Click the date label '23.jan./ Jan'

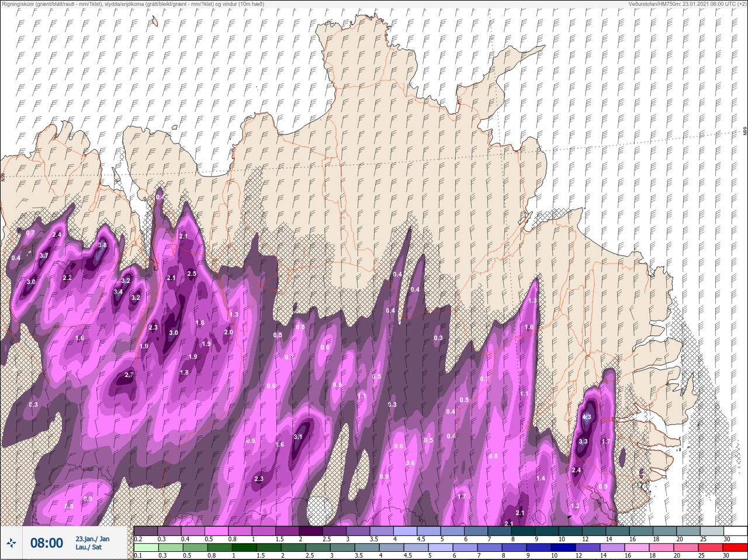click(x=92, y=538)
